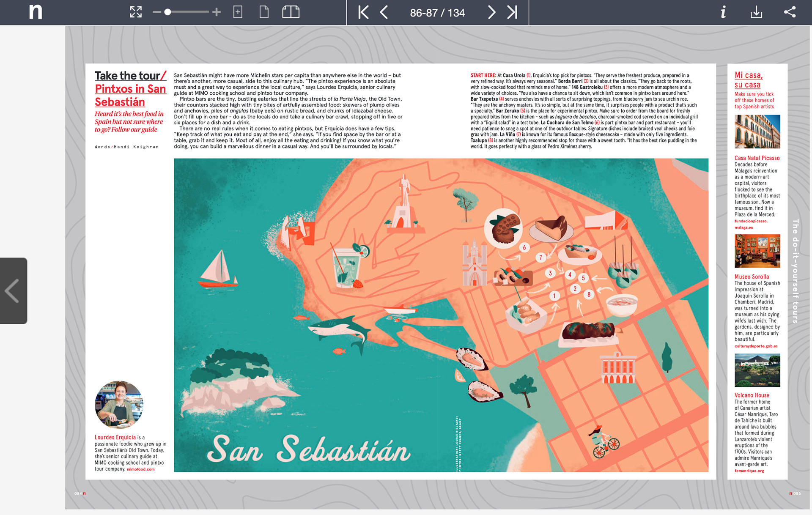This screenshot has width=812, height=515.
Task: Jump to first page
Action: (x=363, y=12)
